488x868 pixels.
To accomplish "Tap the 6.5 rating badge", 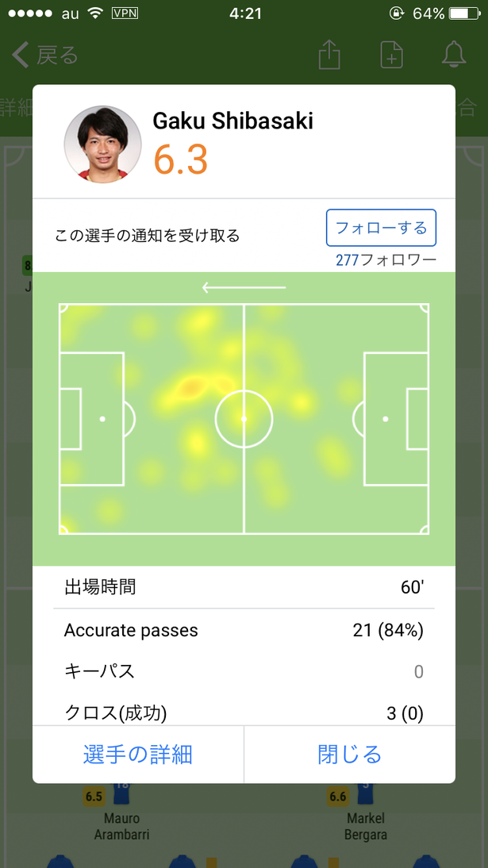I will coord(94,797).
